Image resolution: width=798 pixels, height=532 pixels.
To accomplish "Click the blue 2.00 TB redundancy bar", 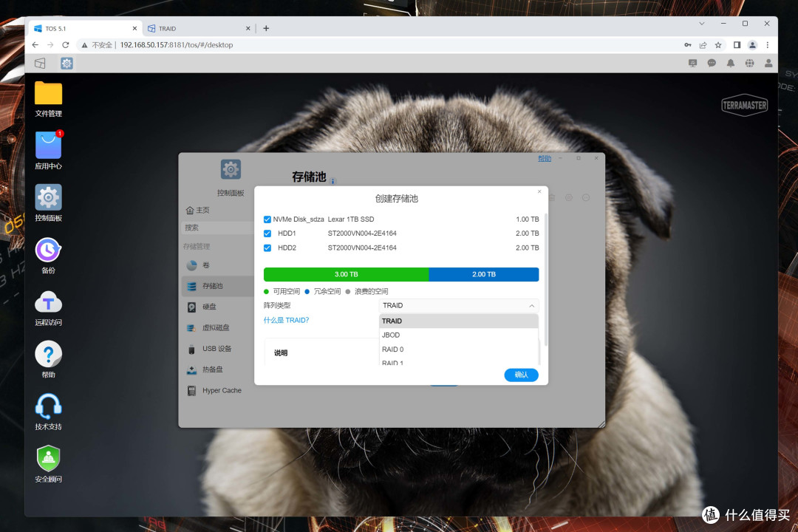I will 484,274.
